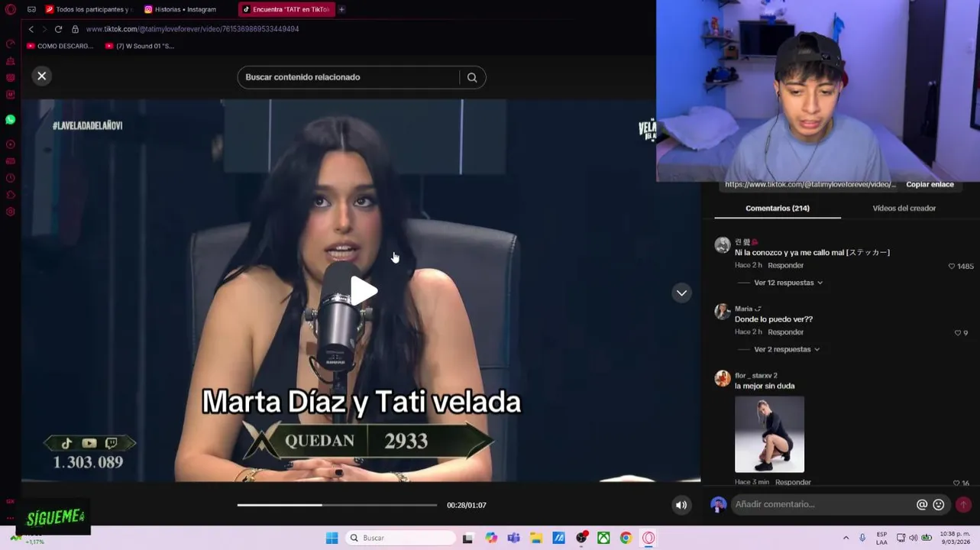
Task: Switch to 'Todos los participantes' browser tab
Action: point(89,9)
